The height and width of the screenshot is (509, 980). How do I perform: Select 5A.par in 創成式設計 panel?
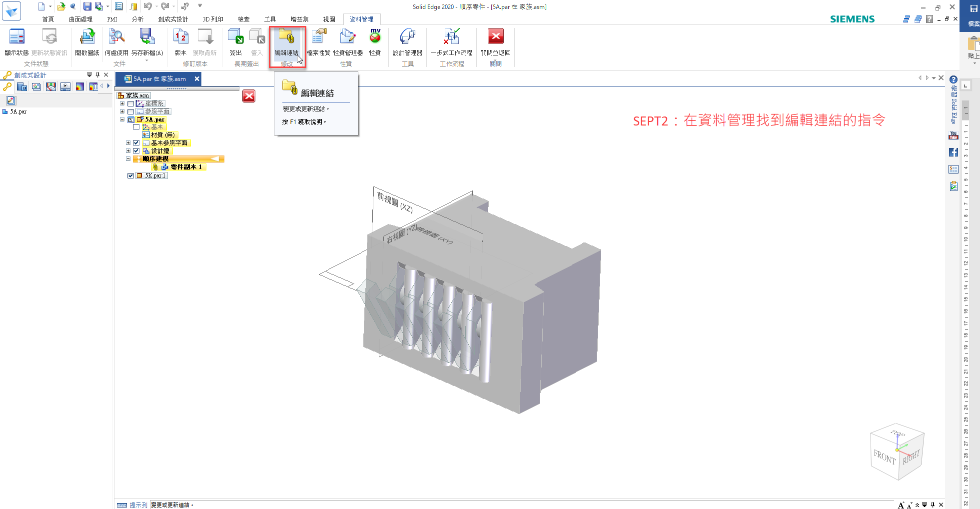click(18, 111)
